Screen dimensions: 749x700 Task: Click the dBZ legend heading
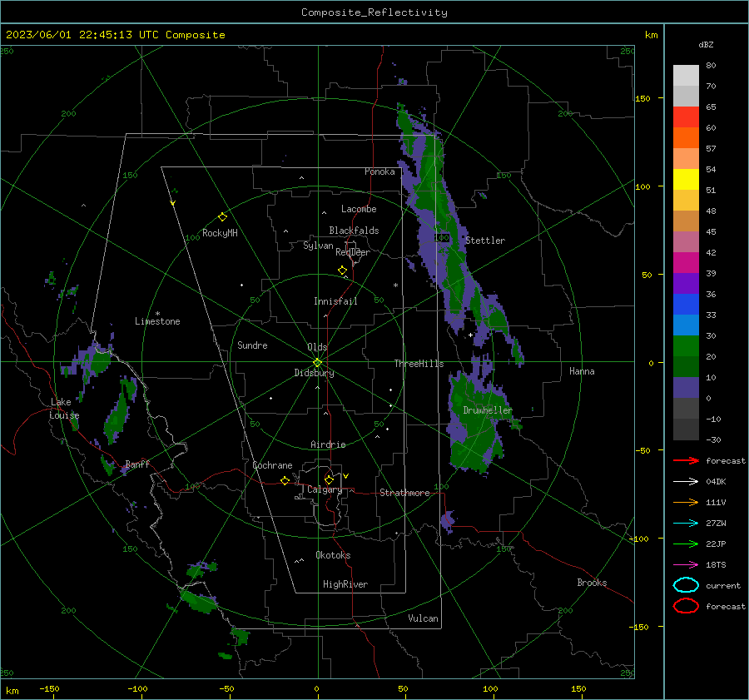[x=706, y=44]
